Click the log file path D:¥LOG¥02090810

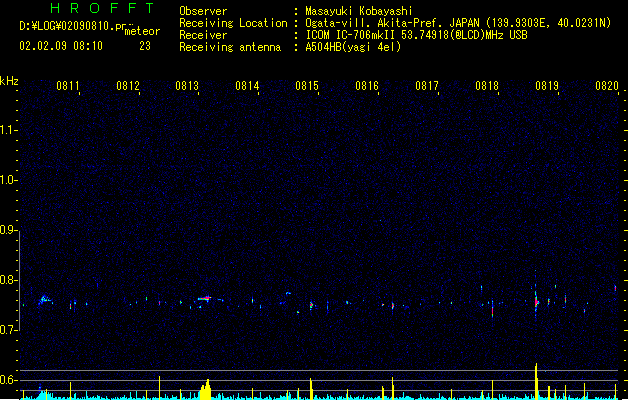click(x=67, y=26)
